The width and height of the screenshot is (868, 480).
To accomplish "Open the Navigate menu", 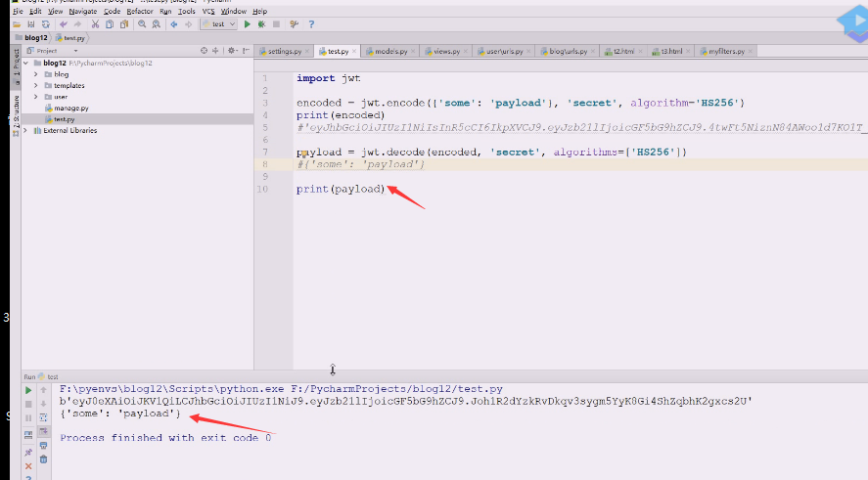I will (83, 11).
